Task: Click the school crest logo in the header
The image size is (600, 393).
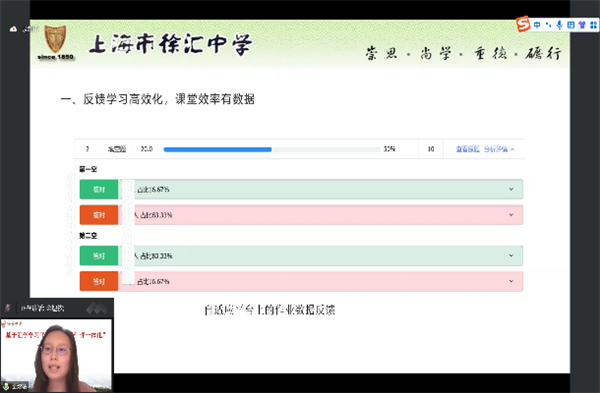Action: [x=55, y=39]
